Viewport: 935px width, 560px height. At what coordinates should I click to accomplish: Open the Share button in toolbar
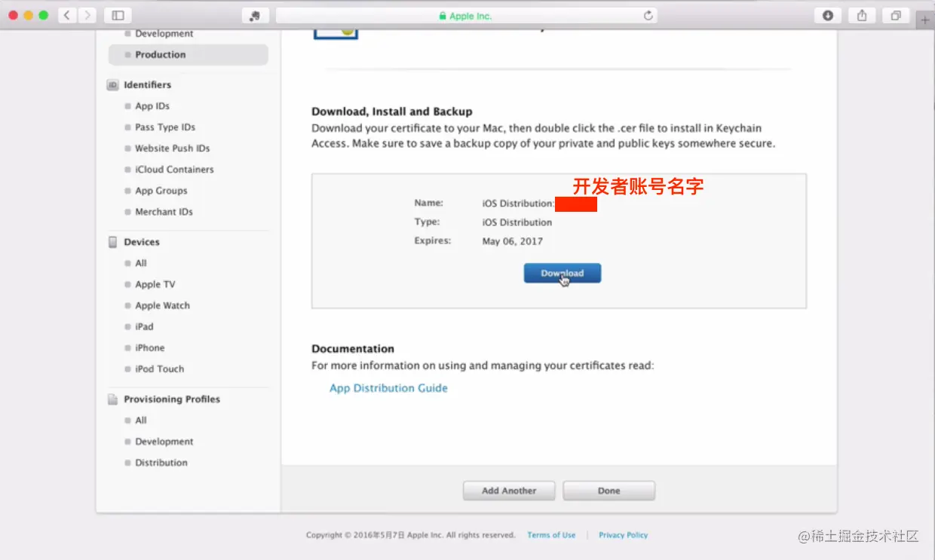point(862,15)
